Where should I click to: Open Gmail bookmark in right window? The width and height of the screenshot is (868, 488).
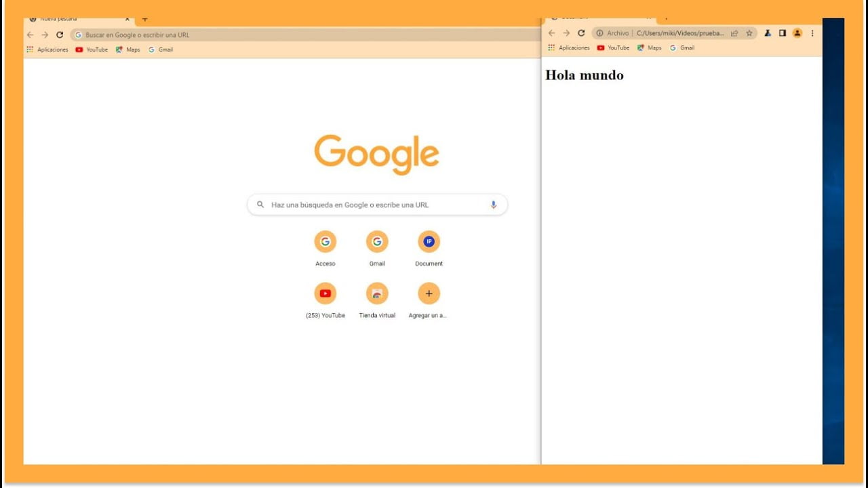point(682,48)
